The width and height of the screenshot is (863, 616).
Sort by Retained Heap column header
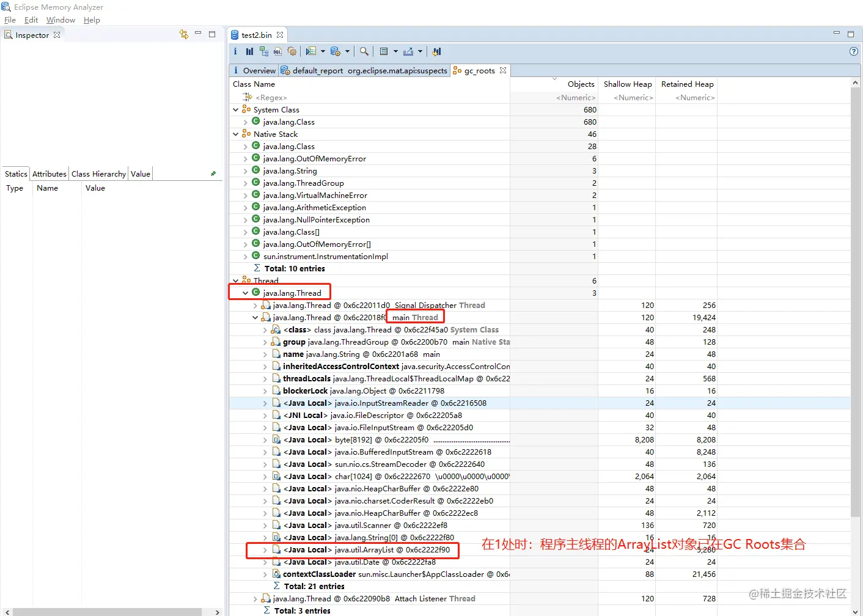pos(686,84)
